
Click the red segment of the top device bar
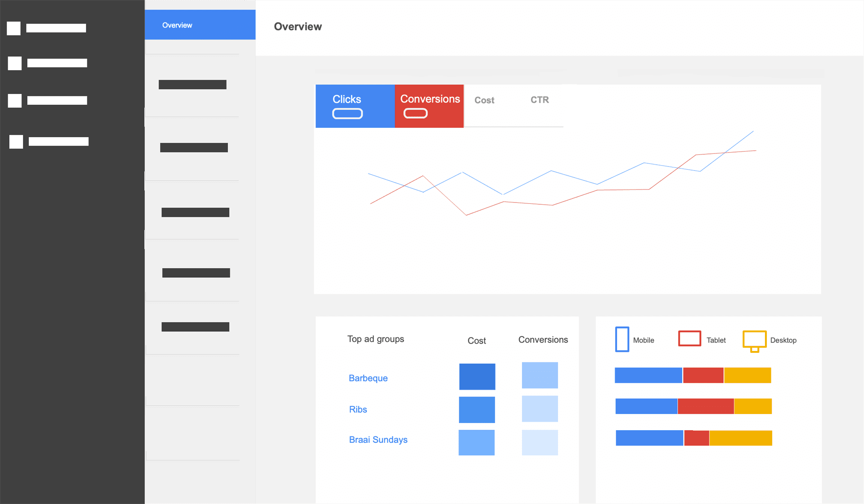[703, 375]
